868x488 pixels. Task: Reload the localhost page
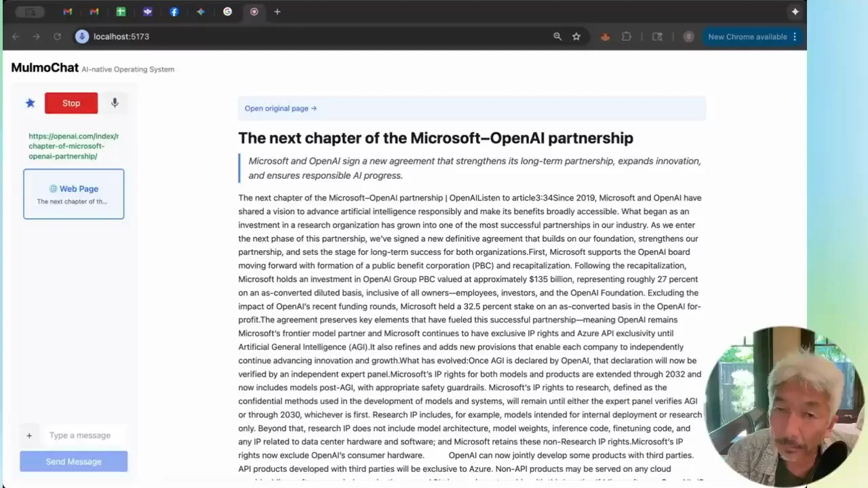pyautogui.click(x=58, y=37)
